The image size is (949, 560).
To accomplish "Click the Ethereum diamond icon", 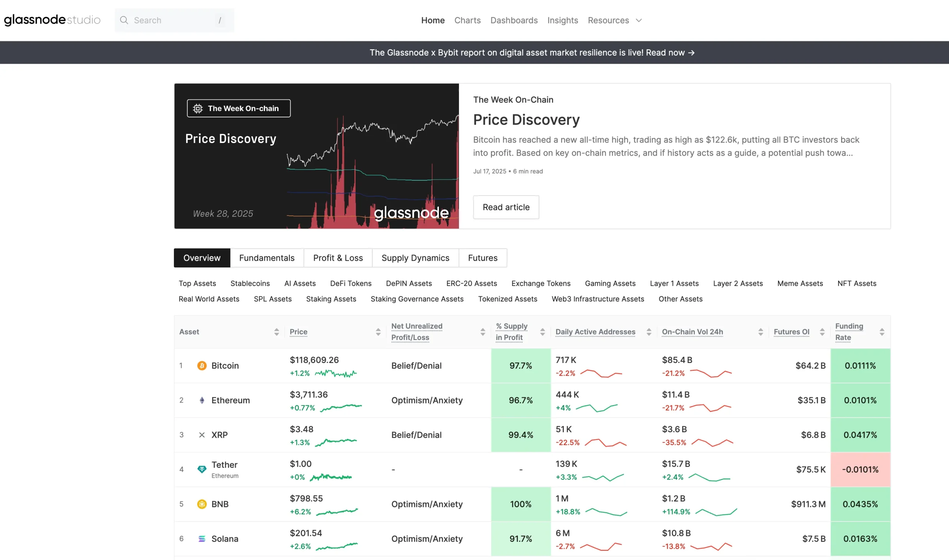I will pyautogui.click(x=202, y=400).
